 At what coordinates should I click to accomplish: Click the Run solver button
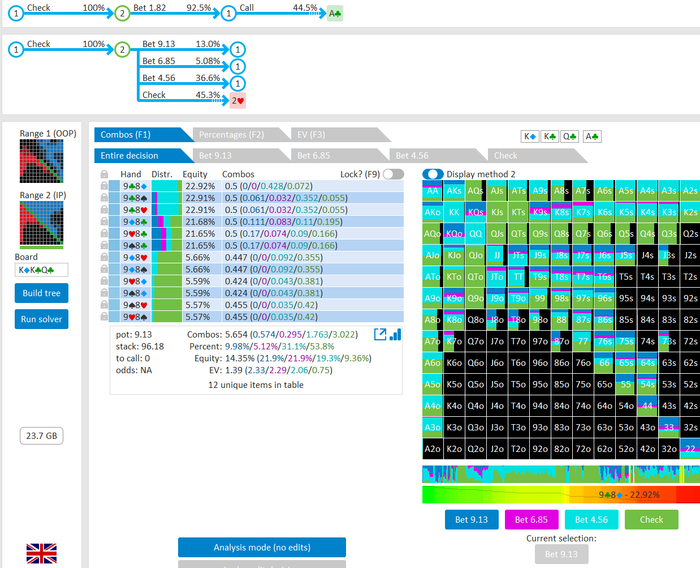(42, 319)
